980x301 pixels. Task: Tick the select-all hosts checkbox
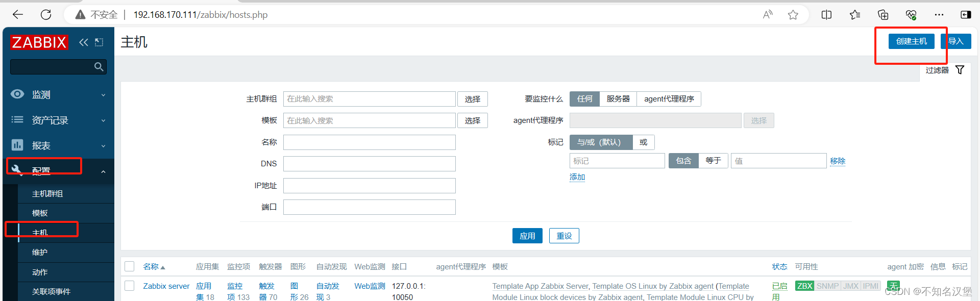(x=130, y=266)
